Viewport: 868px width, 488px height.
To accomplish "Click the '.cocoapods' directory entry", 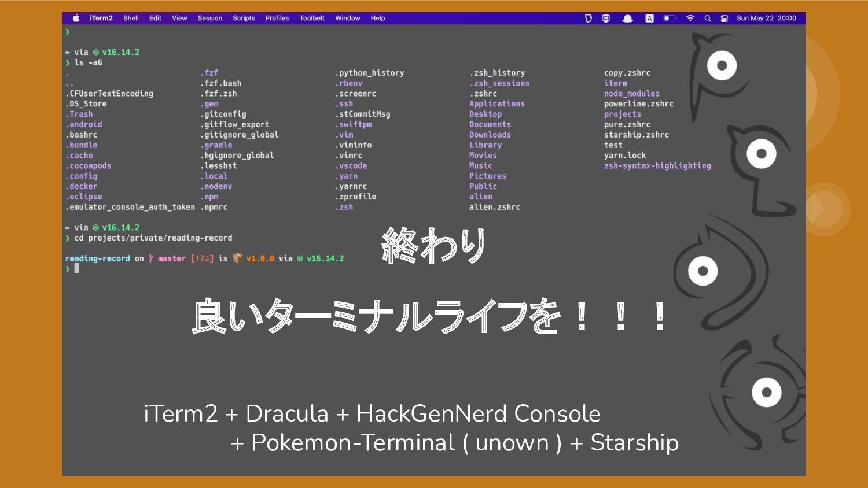I will click(x=89, y=166).
